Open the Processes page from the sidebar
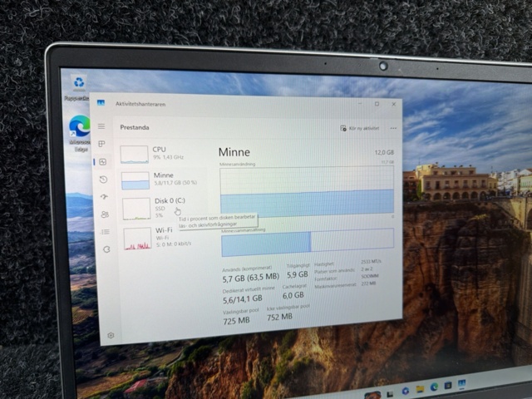 (x=101, y=144)
